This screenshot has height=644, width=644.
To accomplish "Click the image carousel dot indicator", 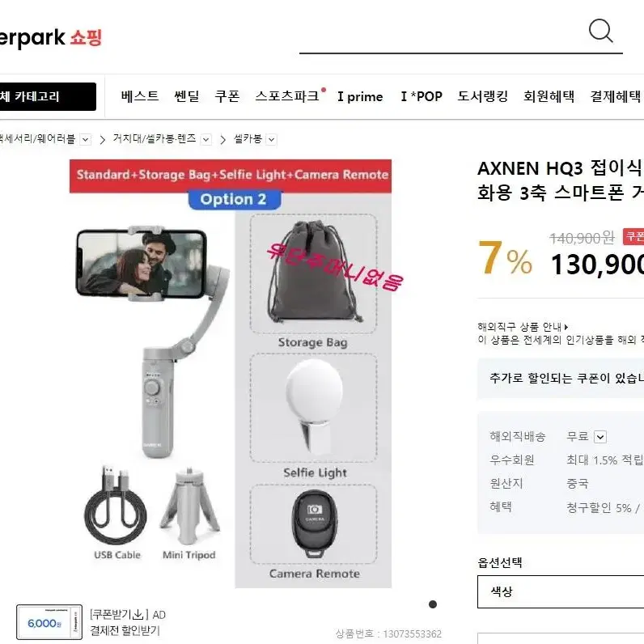I will point(433,604).
